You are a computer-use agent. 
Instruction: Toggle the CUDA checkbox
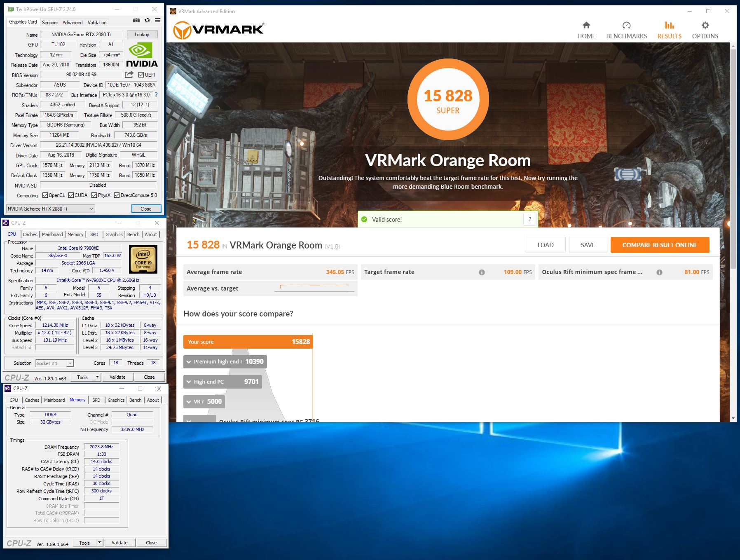(x=71, y=195)
